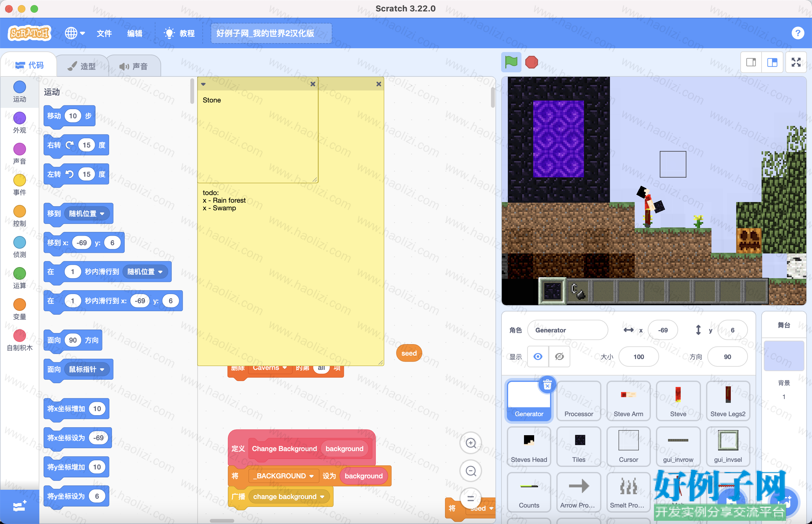
Task: Jump to the 外观 (Looks) block category
Action: tap(19, 123)
